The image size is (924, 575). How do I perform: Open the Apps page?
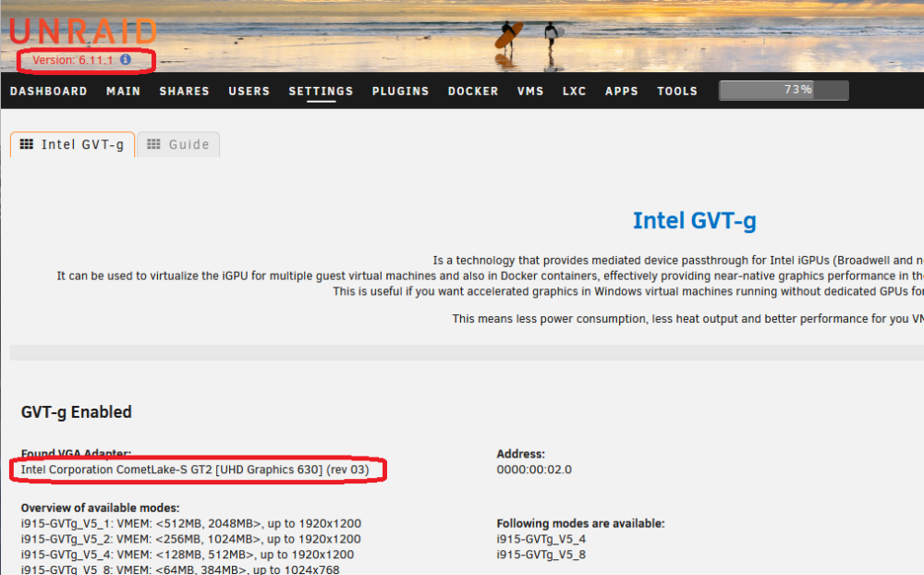622,92
